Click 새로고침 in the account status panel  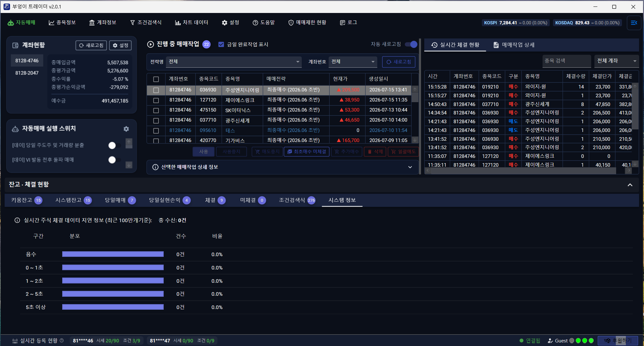[91, 45]
